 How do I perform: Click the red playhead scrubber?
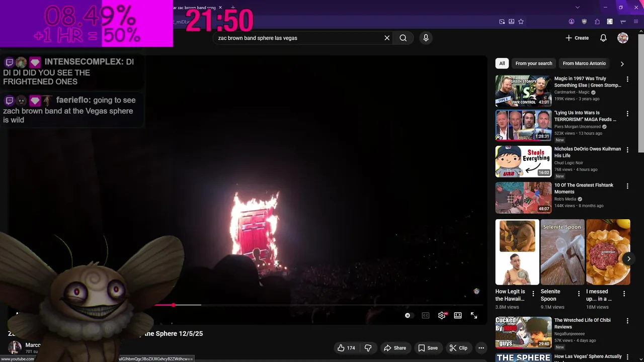click(174, 305)
